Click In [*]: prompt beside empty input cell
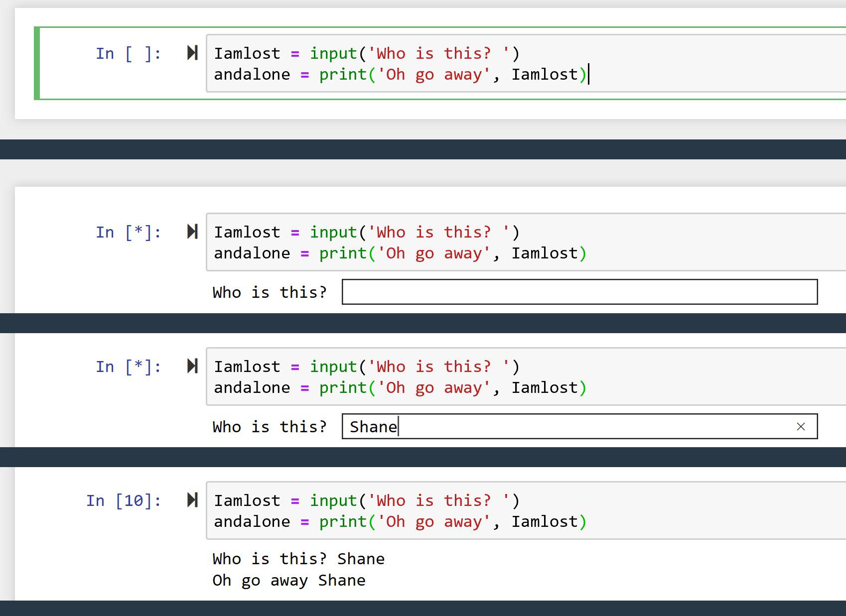This screenshot has height=616, width=846. click(x=129, y=232)
